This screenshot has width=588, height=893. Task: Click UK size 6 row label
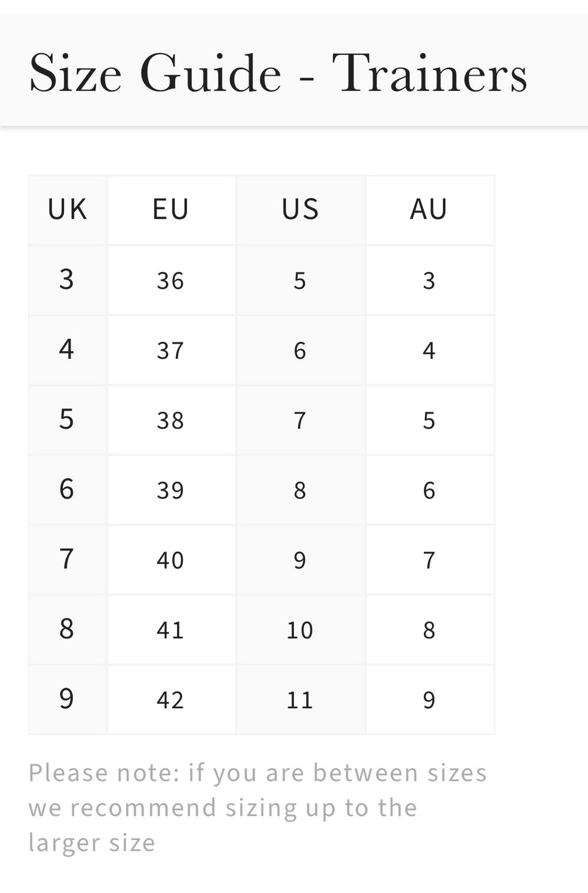click(x=68, y=490)
